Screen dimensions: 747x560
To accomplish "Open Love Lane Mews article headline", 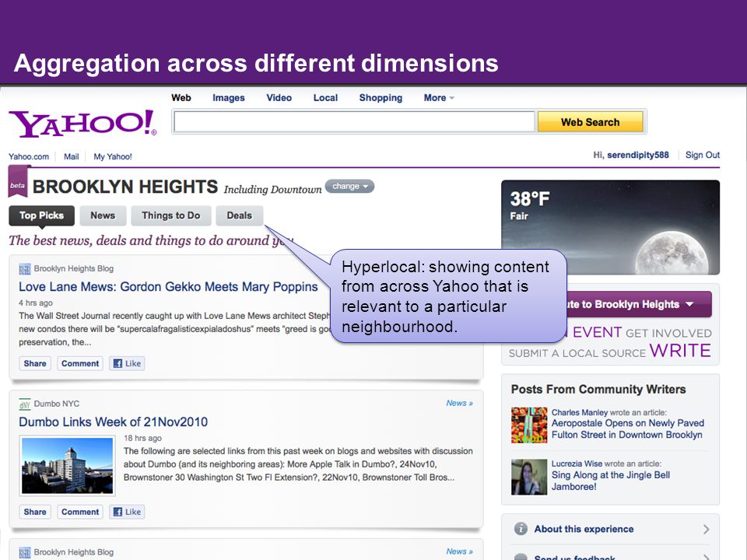I will pos(168,287).
